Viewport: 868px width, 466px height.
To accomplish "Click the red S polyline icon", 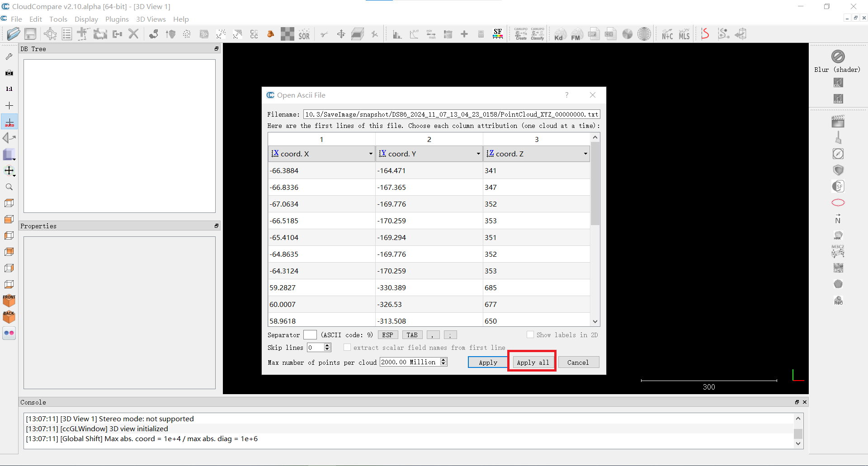I will point(705,34).
